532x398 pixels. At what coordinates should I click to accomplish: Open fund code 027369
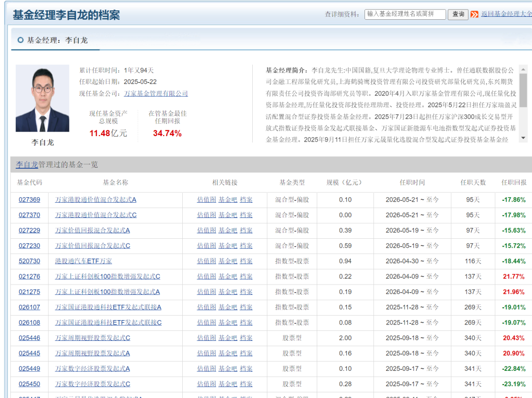[29, 200]
